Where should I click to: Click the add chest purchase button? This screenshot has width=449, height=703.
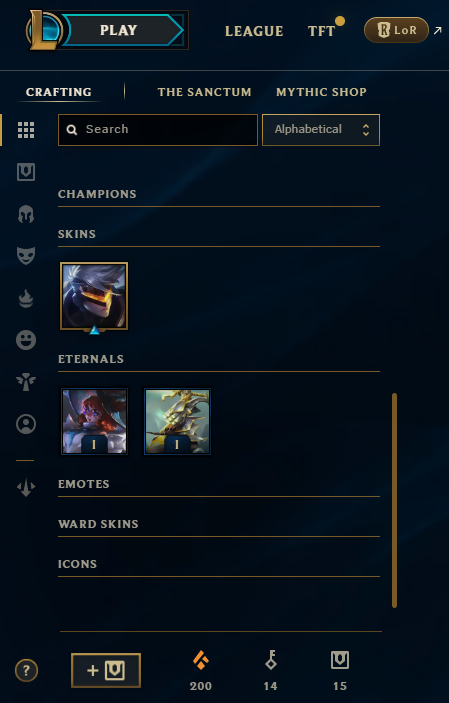pos(106,670)
